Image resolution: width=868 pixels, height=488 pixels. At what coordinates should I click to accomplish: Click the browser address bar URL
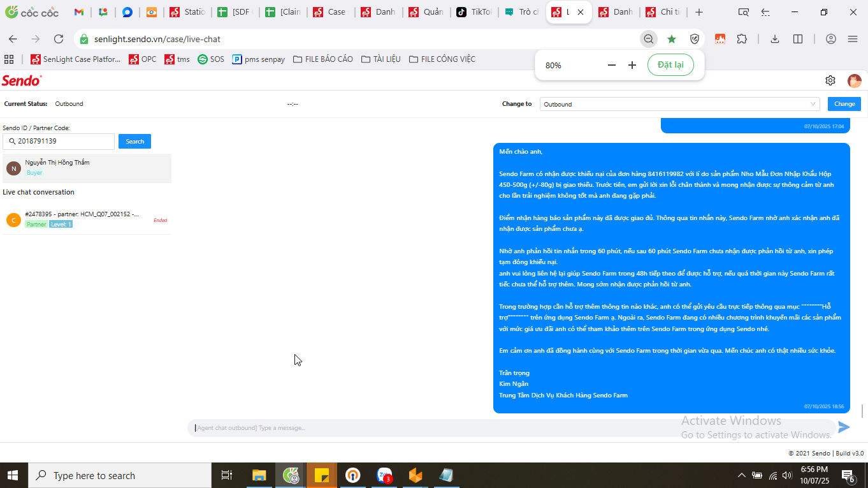click(157, 39)
